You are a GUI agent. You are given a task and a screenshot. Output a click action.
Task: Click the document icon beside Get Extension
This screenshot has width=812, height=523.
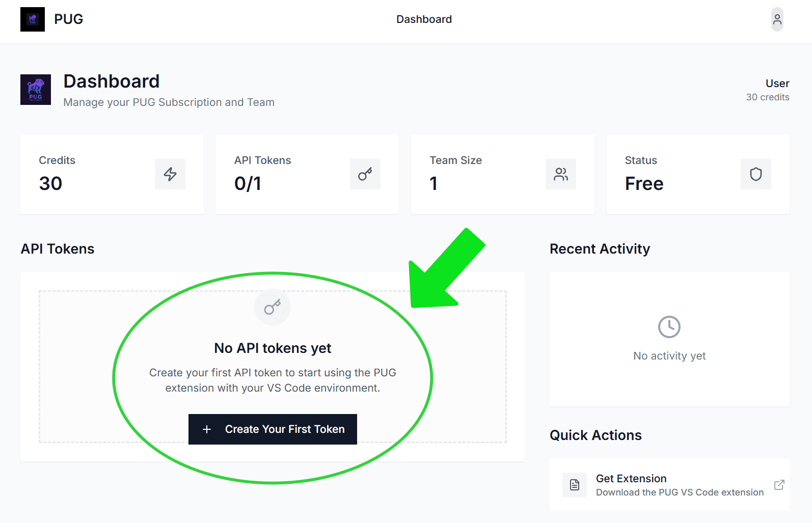pyautogui.click(x=575, y=485)
